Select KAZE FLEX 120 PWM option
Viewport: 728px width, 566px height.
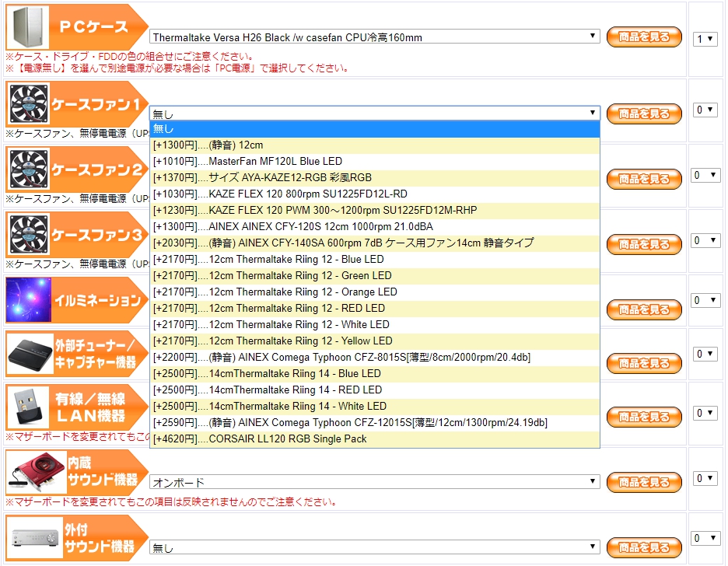[375, 210]
